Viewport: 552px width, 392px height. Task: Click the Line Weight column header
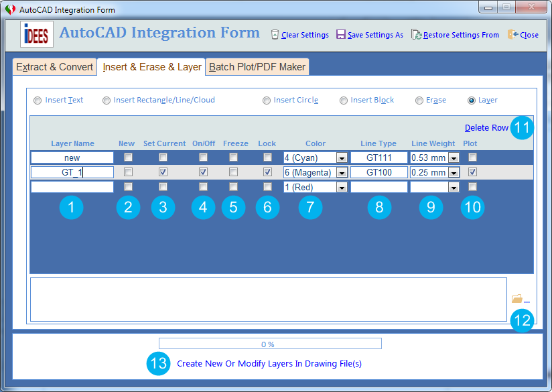pos(433,143)
